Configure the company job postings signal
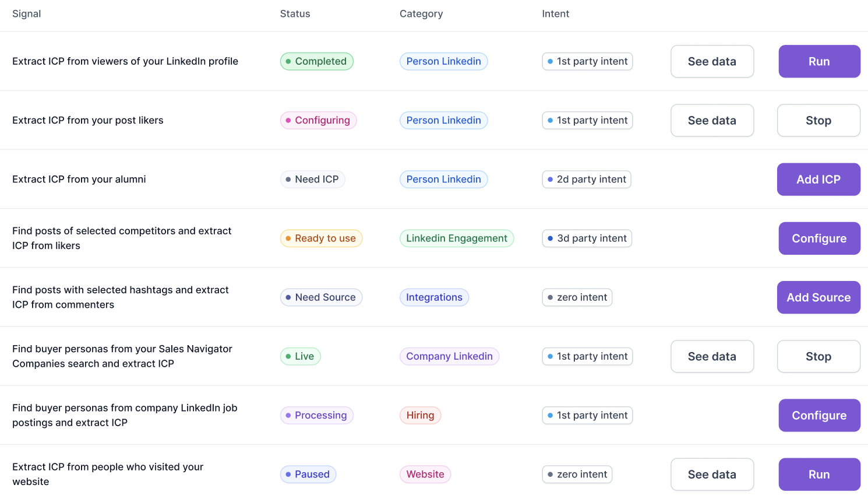Image resolution: width=868 pixels, height=499 pixels. click(x=819, y=415)
